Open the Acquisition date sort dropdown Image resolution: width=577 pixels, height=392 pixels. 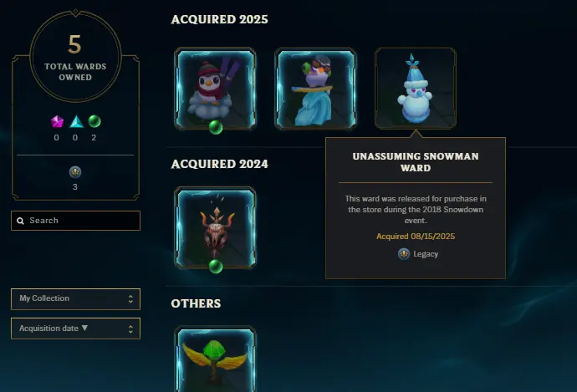(75, 328)
